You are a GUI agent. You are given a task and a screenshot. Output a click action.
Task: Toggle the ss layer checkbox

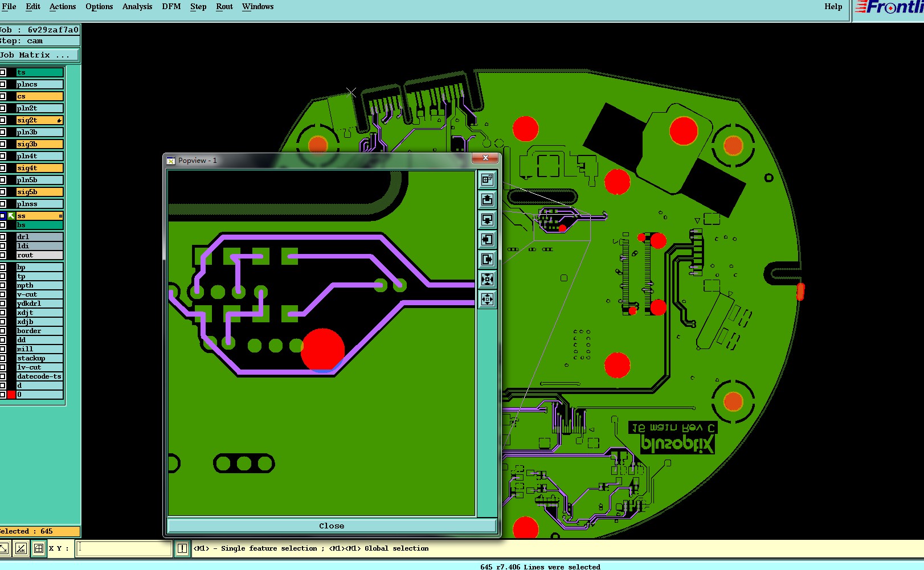pos(3,216)
